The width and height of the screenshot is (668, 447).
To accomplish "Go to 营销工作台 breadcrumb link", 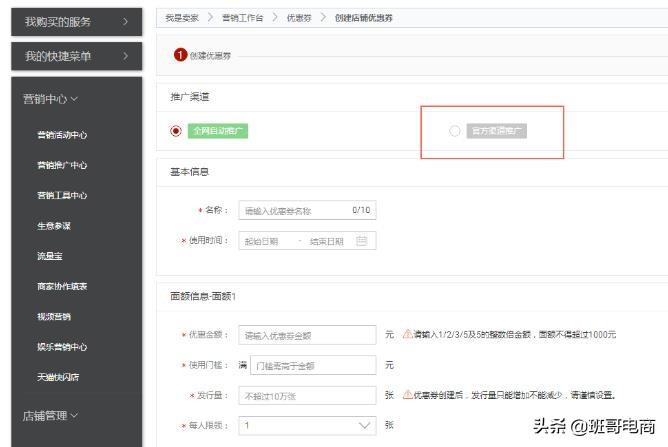I will 242,18.
